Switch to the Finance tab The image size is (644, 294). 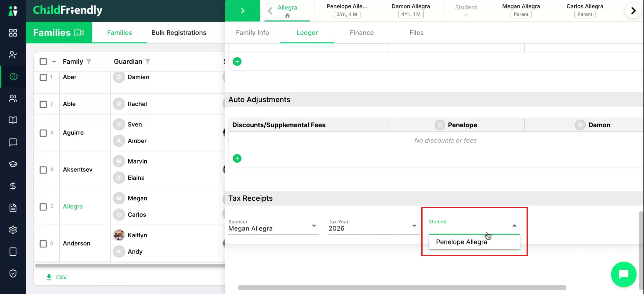pos(361,32)
